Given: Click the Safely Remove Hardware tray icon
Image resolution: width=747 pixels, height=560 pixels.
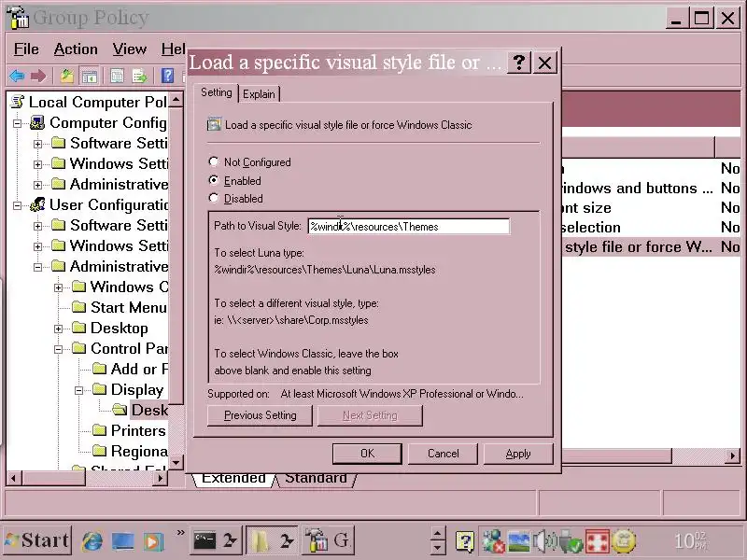Looking at the screenshot, I should [570, 541].
